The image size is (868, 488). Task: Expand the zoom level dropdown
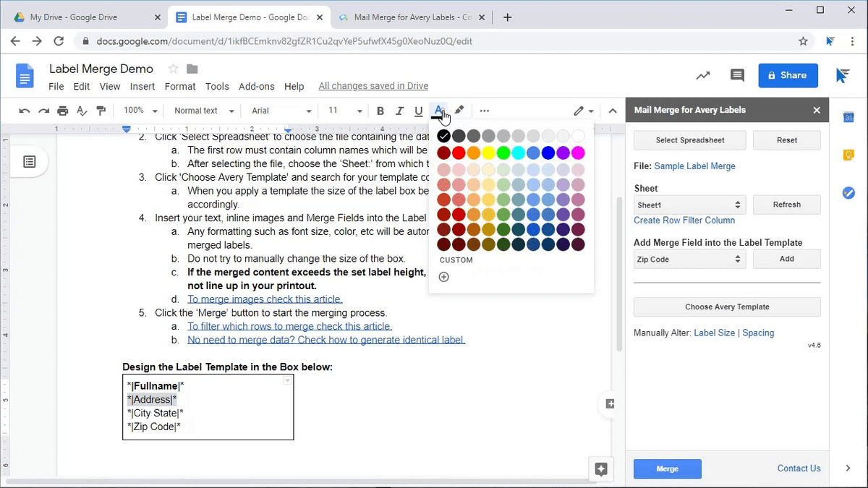[x=140, y=110]
